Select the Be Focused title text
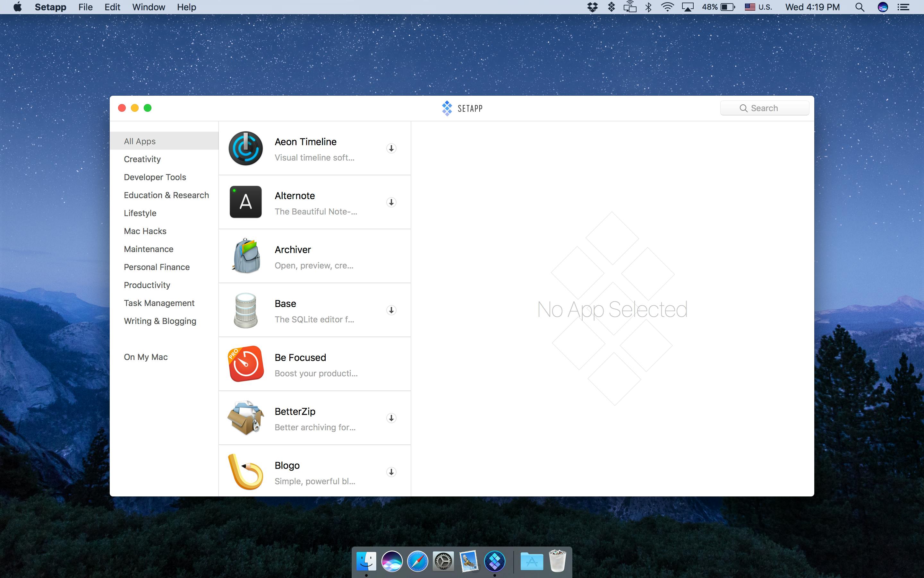 click(x=301, y=357)
